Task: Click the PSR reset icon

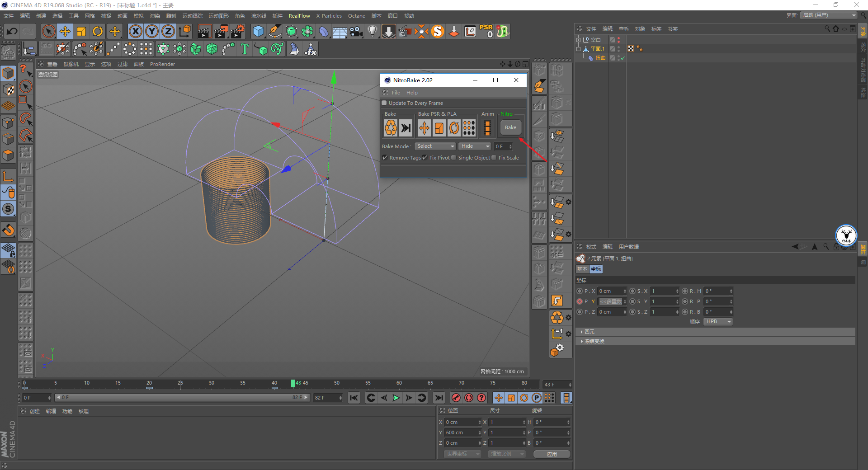Action: (x=486, y=31)
